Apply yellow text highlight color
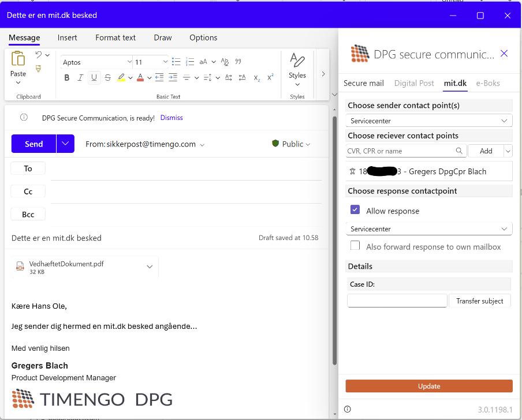Image resolution: width=522 pixels, height=420 pixels. point(121,78)
